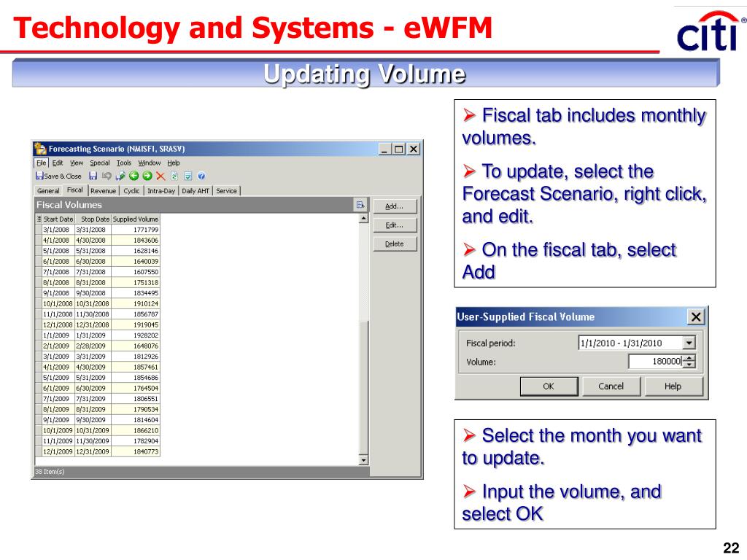Click the start date cell 4/1/2009
This screenshot has height=560, width=747.
[58, 367]
